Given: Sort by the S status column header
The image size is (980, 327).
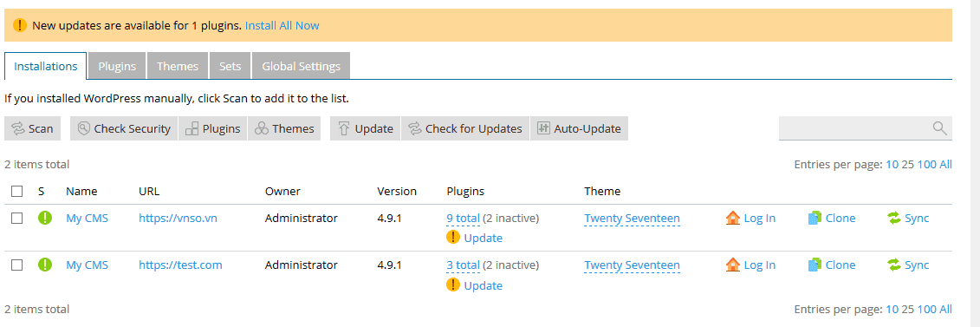Looking at the screenshot, I should [x=42, y=192].
